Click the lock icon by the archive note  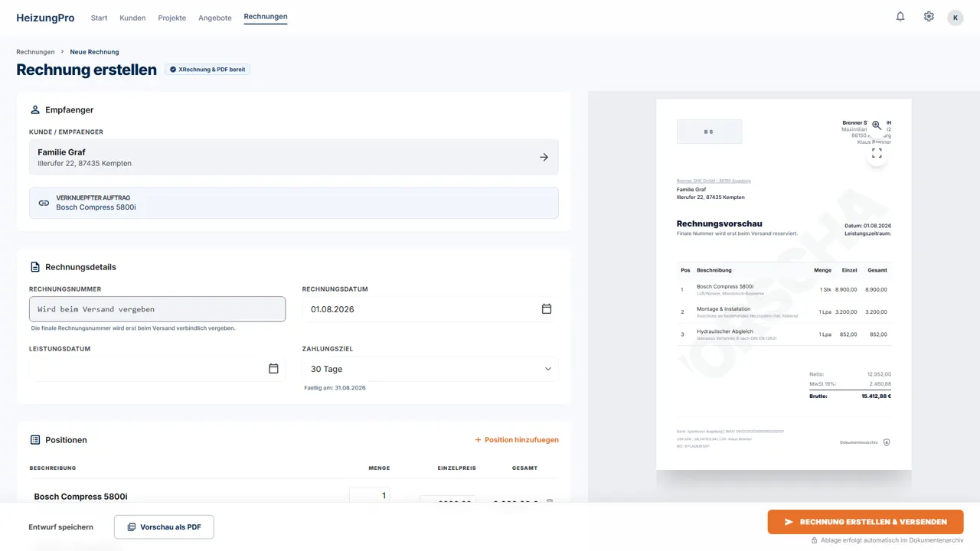pyautogui.click(x=815, y=540)
